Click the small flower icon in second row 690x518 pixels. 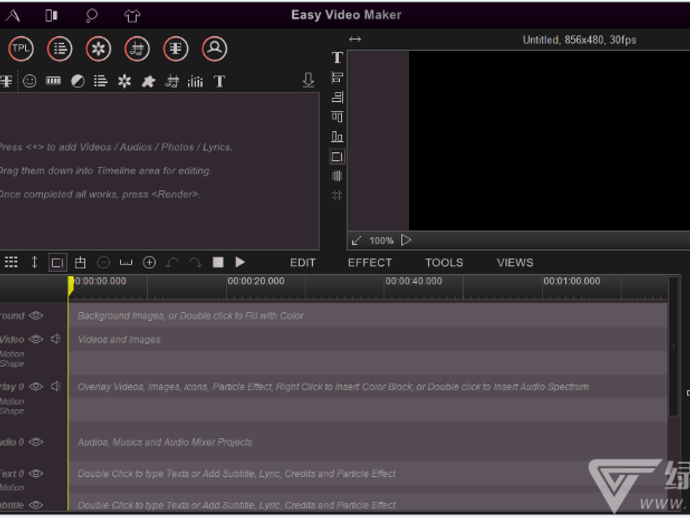click(125, 81)
